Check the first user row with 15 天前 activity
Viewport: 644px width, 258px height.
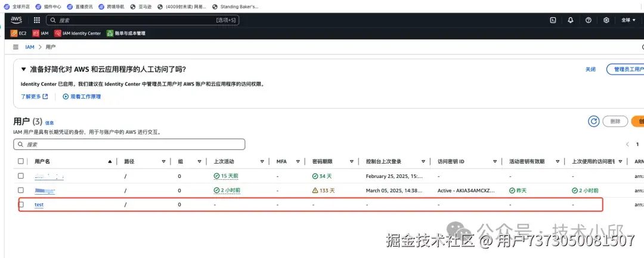coord(20,176)
